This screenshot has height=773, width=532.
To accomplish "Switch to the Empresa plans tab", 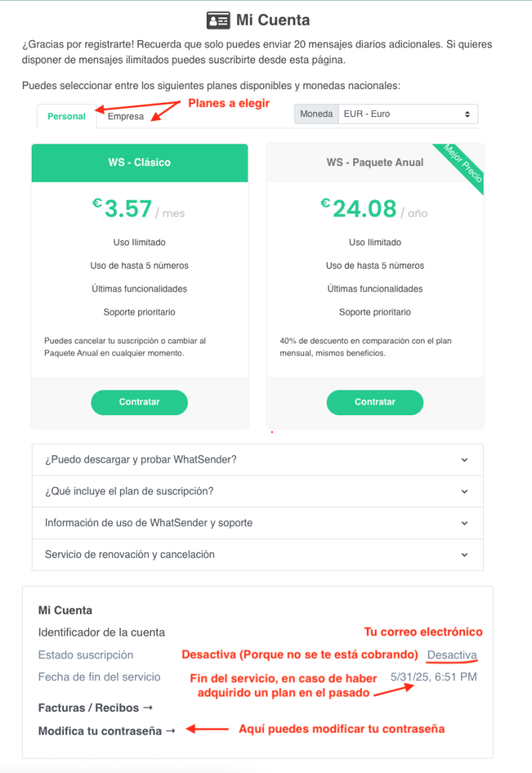I will tap(125, 116).
